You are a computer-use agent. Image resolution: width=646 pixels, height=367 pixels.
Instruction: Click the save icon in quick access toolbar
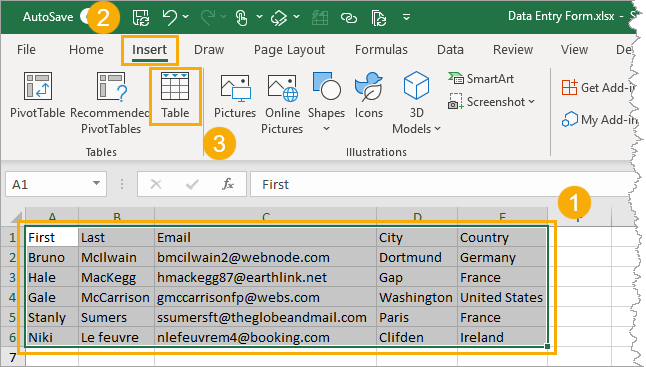click(x=140, y=17)
